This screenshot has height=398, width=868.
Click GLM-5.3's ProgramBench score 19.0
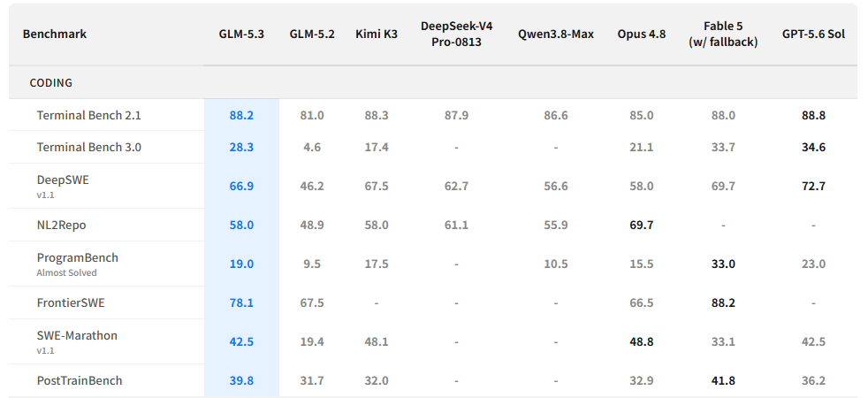241,264
